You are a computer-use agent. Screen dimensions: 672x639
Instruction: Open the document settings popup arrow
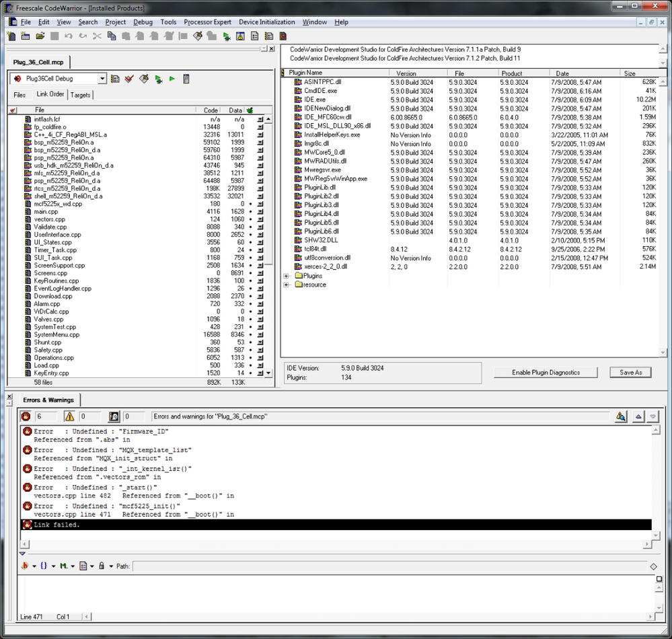click(x=91, y=566)
